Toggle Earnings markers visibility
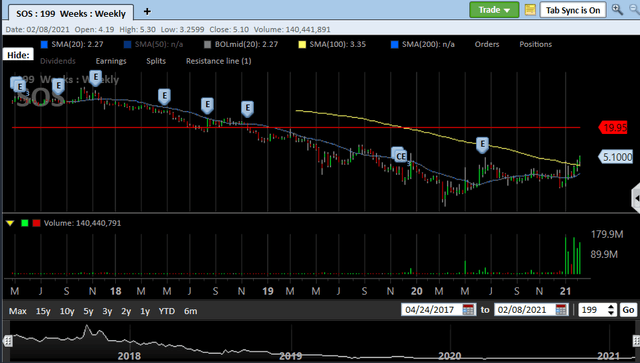640x363 pixels. (111, 61)
